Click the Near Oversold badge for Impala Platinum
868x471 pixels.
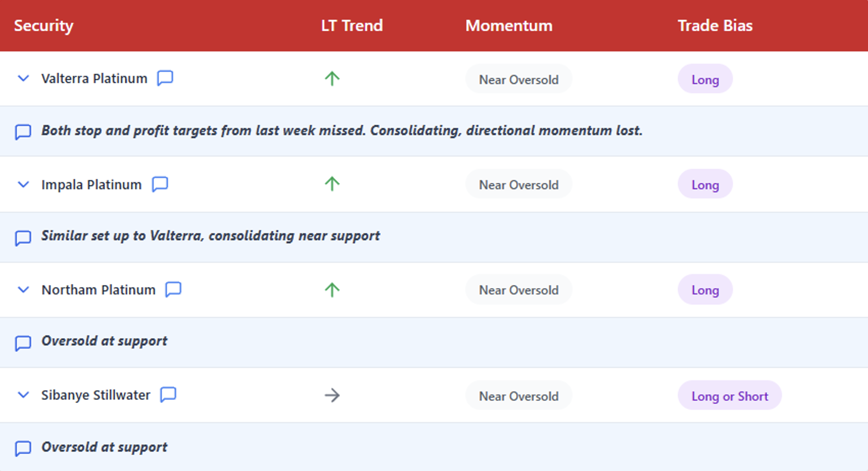coord(519,184)
